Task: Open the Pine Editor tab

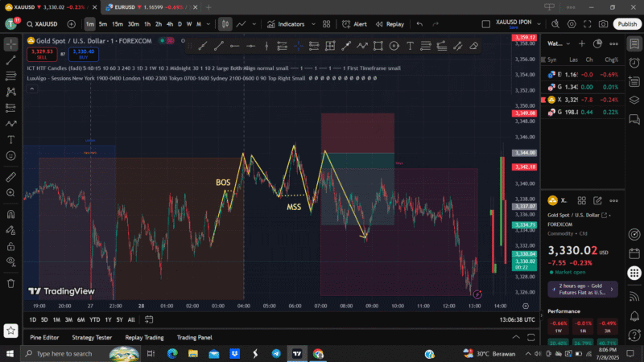Action: 44,337
